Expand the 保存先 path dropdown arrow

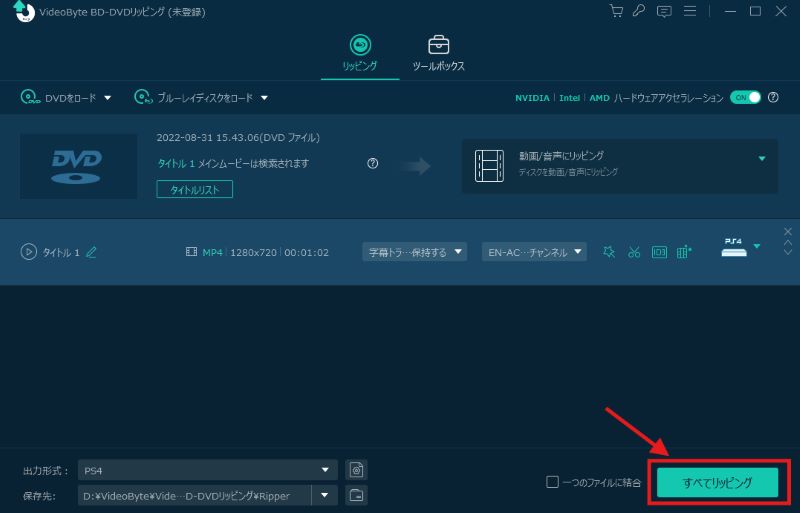click(324, 496)
